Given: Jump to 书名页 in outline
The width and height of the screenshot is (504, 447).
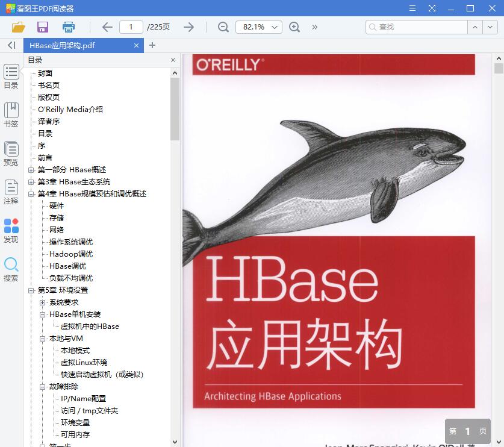Looking at the screenshot, I should coord(49,85).
